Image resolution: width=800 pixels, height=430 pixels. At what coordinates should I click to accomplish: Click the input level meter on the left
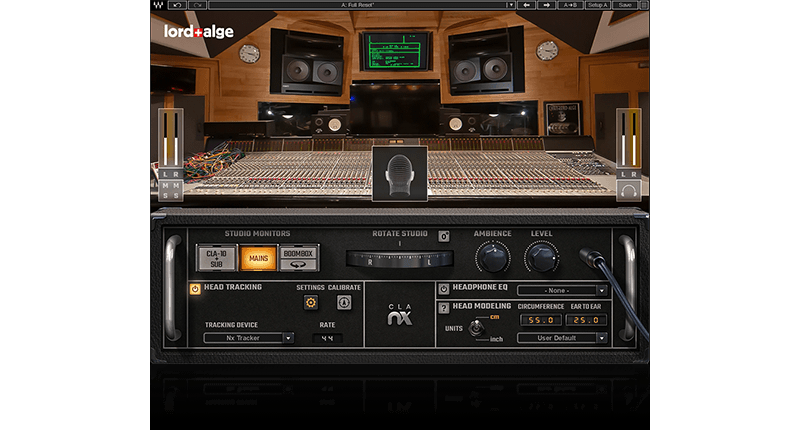170,139
